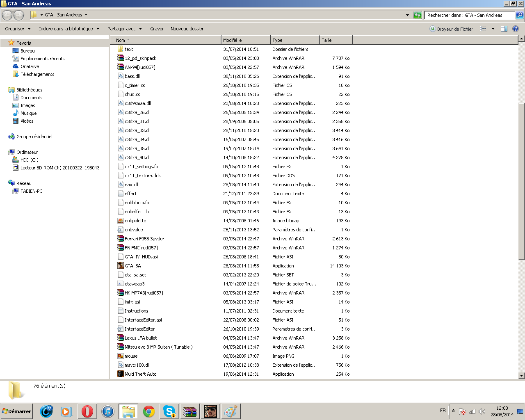Open Paint from the taskbar
The height and width of the screenshot is (420, 525).
[231, 411]
